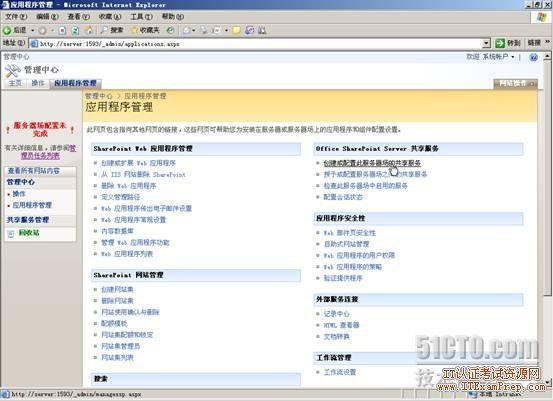Switch to the 操作 Operations tab
This screenshot has height=401, width=553.
pyautogui.click(x=38, y=83)
